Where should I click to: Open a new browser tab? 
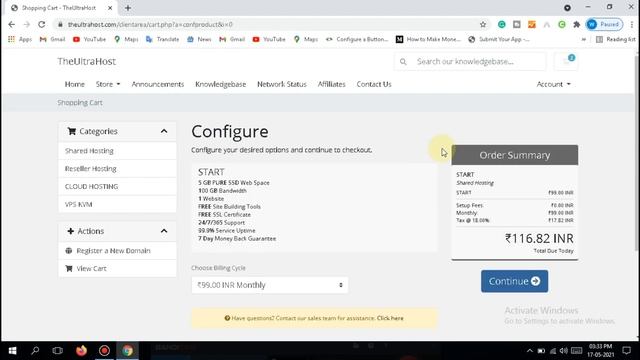point(128,8)
